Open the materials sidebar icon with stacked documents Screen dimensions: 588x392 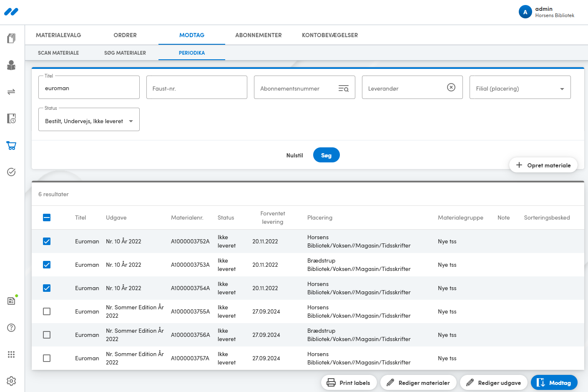(11, 38)
